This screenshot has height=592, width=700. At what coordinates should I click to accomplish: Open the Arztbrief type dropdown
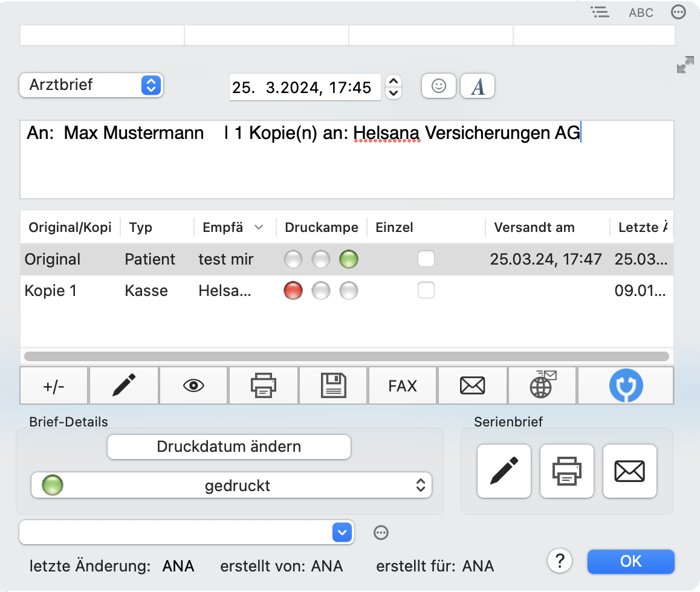[x=91, y=85]
